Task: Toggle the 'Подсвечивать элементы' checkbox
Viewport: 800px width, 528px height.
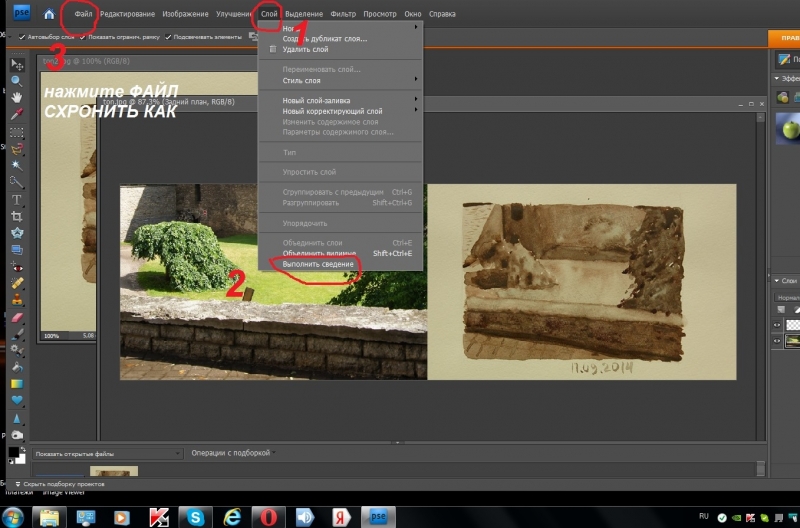Action: point(169,37)
